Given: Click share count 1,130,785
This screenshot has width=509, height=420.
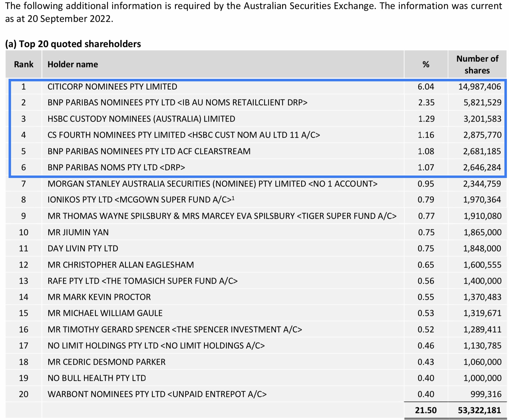Looking at the screenshot, I should [482, 346].
